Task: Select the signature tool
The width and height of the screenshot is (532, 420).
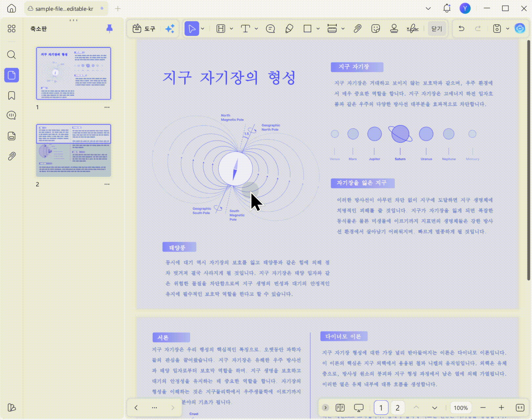Action: click(x=412, y=29)
